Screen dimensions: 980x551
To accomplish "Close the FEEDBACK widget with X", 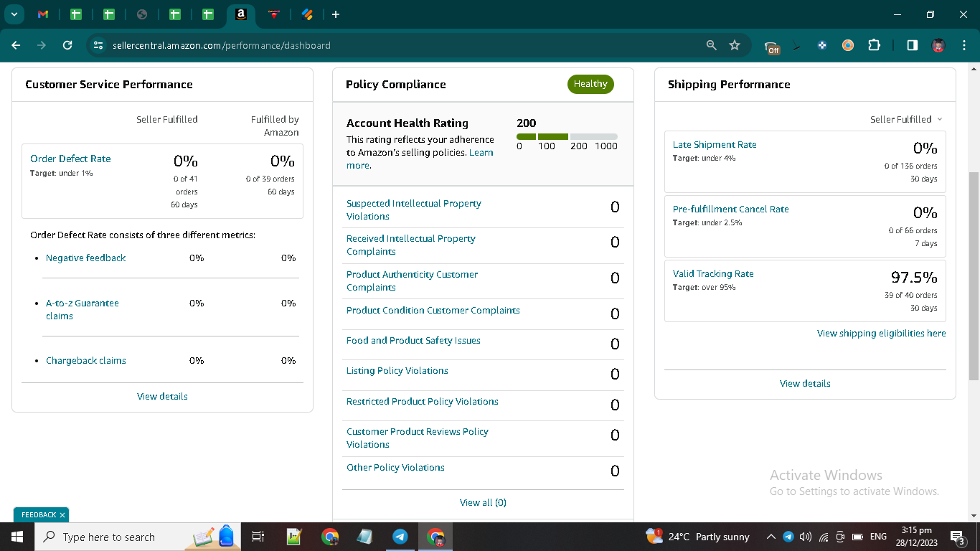I will (x=62, y=515).
